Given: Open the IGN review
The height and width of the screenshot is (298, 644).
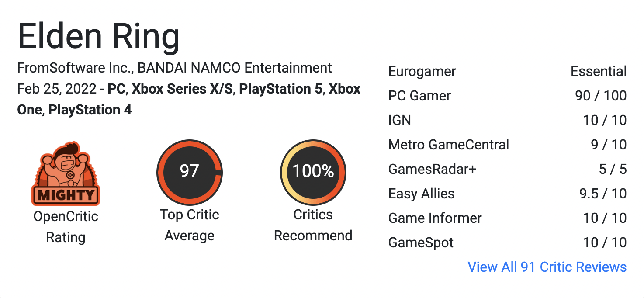Looking at the screenshot, I should tap(507, 120).
